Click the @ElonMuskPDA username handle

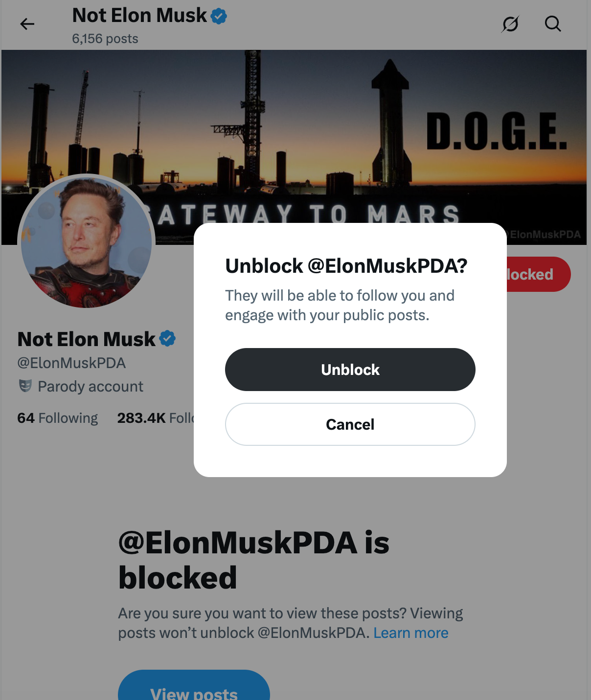coord(71,363)
